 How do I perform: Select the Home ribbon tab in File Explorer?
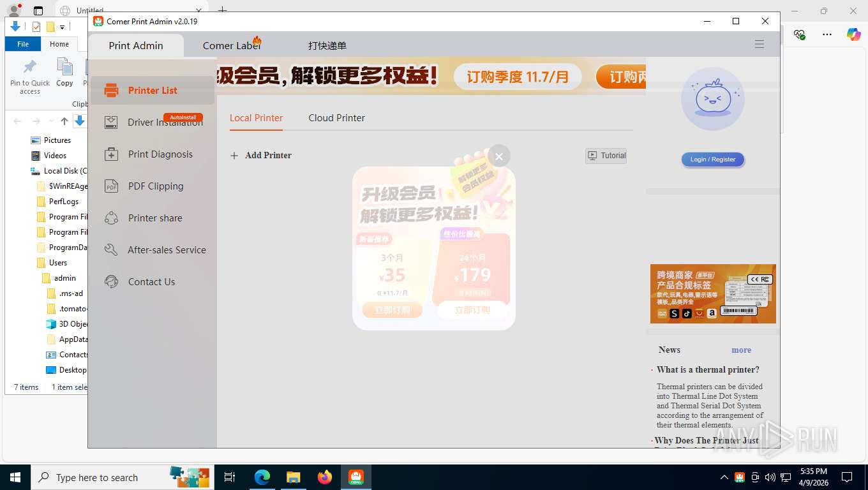click(x=59, y=44)
